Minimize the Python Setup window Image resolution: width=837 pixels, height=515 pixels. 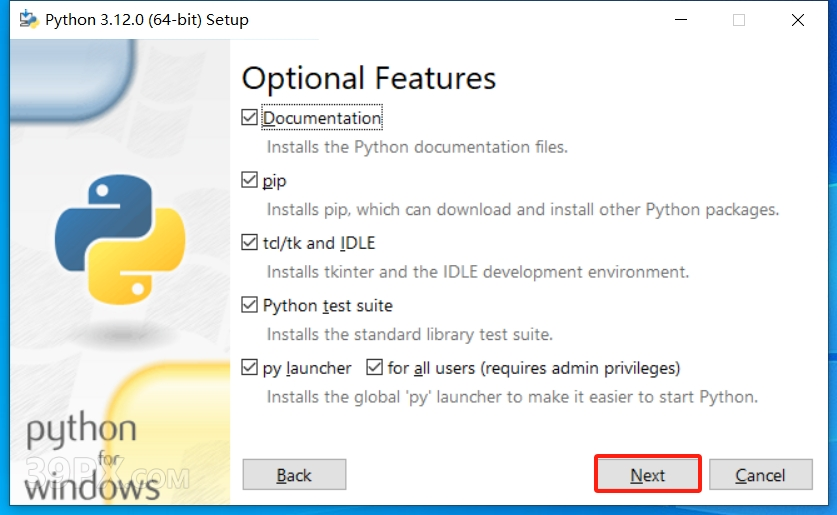(681, 20)
